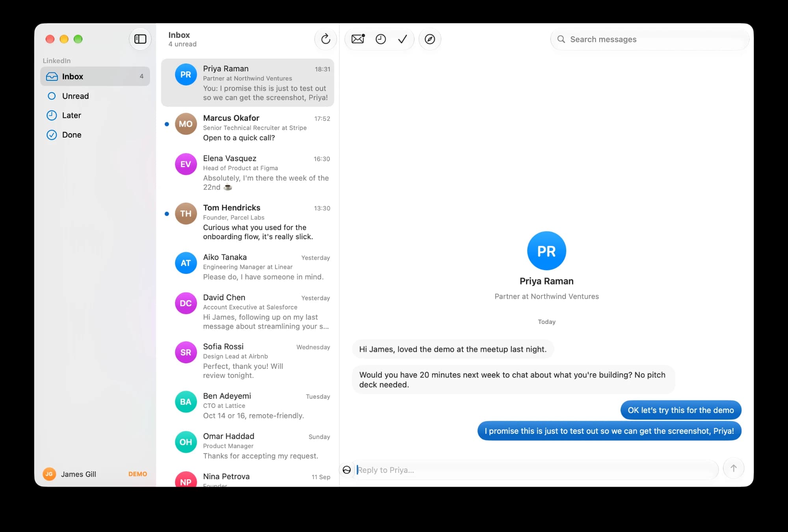The image size is (788, 532).
Task: Open Sofia Rossi's conversation
Action: pos(247,361)
